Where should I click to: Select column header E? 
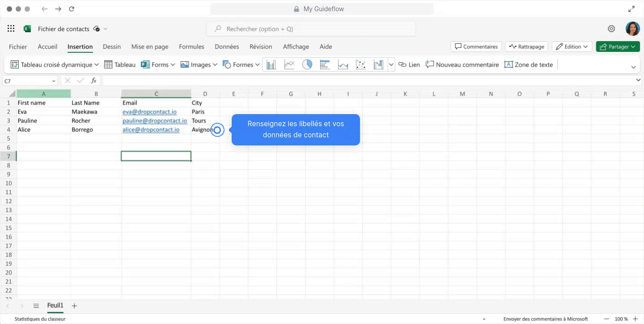point(233,94)
